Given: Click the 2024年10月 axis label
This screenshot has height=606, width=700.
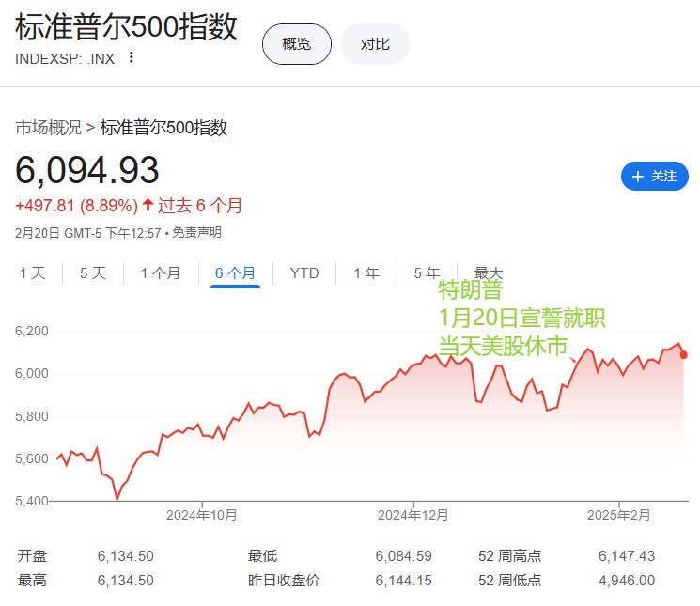Looking at the screenshot, I should point(202,515).
